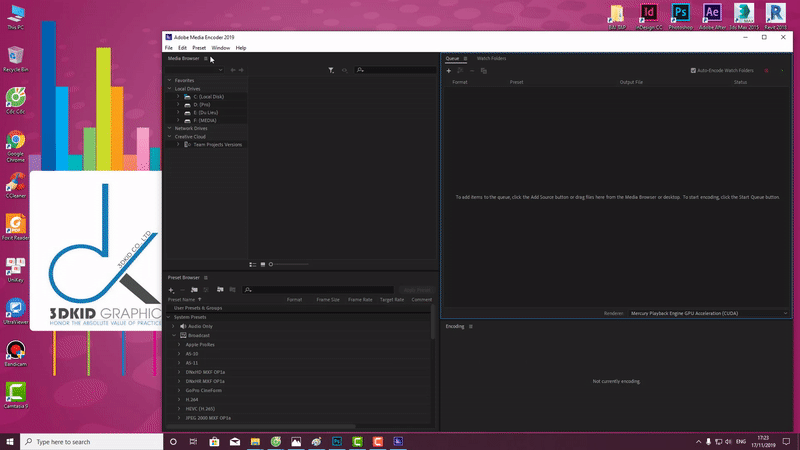Click the Frame Size column header
Viewport: 800px width, 450px height.
pos(328,300)
